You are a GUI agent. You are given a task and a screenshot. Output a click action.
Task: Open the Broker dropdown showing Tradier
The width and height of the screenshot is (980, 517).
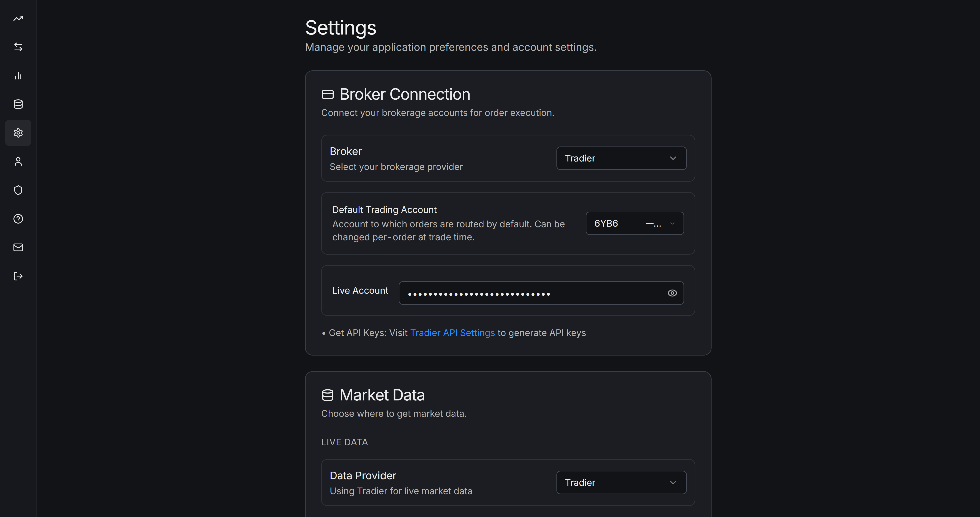pyautogui.click(x=621, y=158)
